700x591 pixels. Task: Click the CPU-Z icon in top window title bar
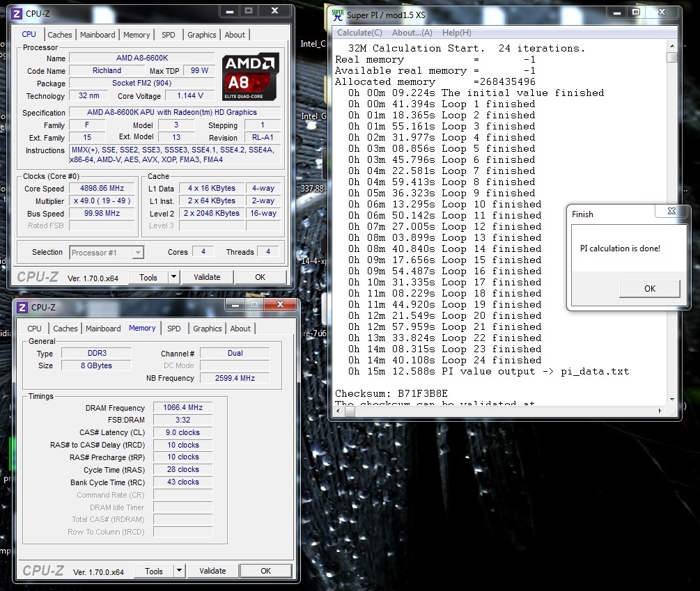(17, 14)
